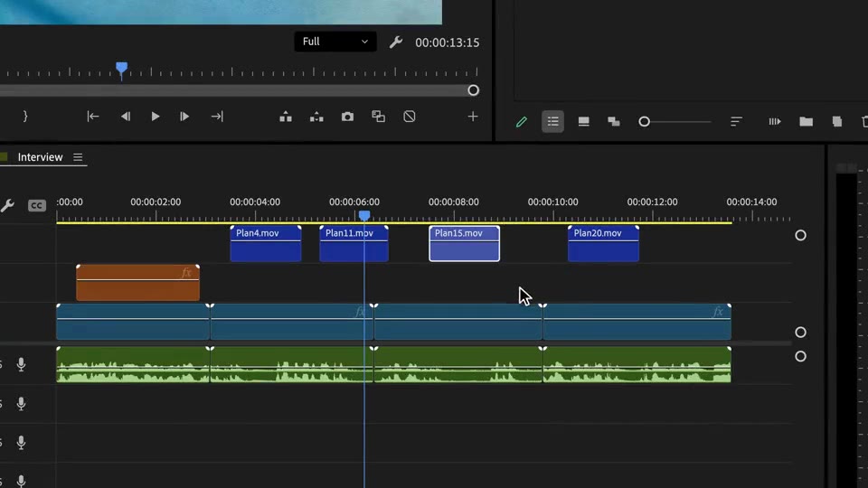This screenshot has width=868, height=488.
Task: Switch project panel to List View
Action: [553, 122]
